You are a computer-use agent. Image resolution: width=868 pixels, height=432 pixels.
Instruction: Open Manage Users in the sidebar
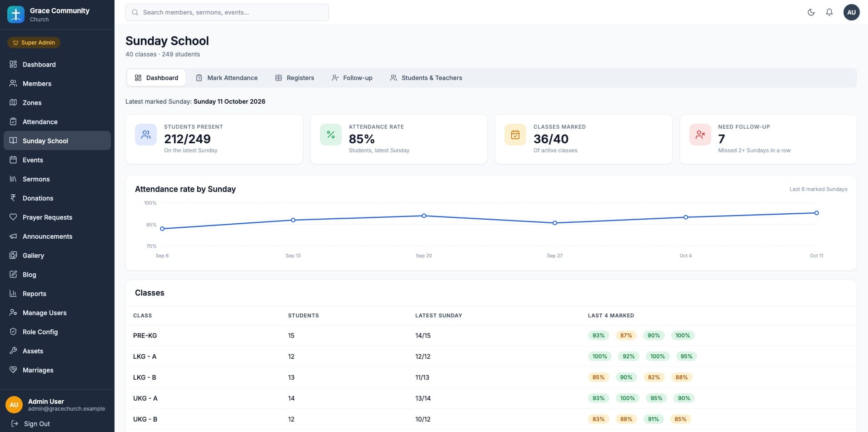click(x=57, y=312)
